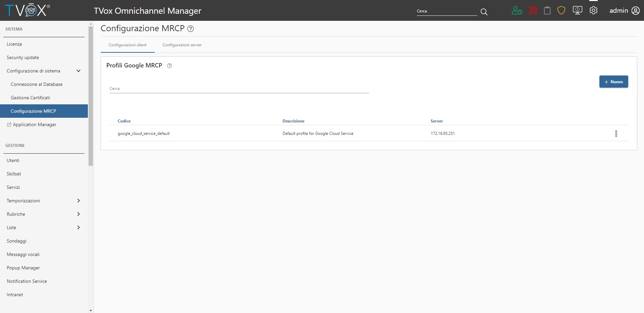Click the Default profile for Google Cloud Service description

[318, 134]
